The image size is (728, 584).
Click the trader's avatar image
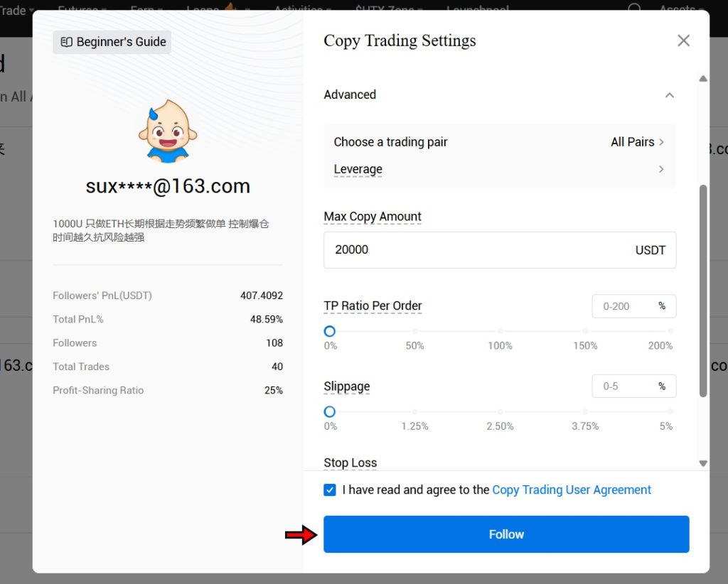point(167,129)
